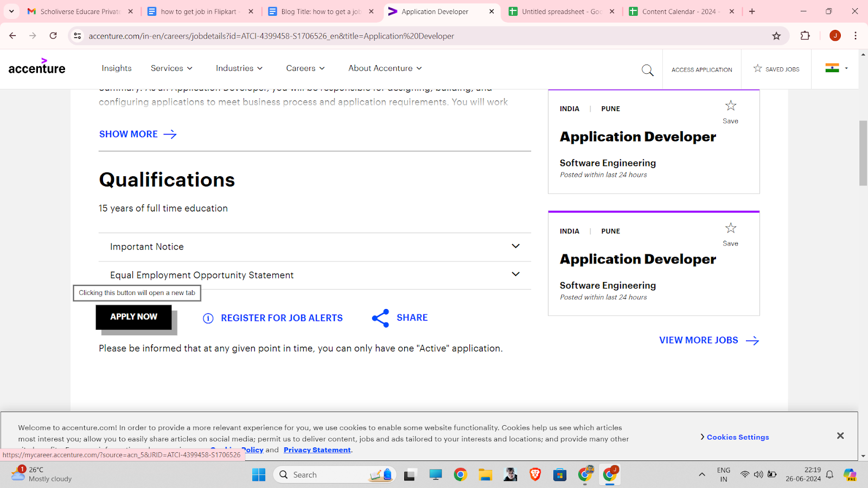This screenshot has height=488, width=868.
Task: Open the first Application Developer job title
Action: (x=638, y=137)
